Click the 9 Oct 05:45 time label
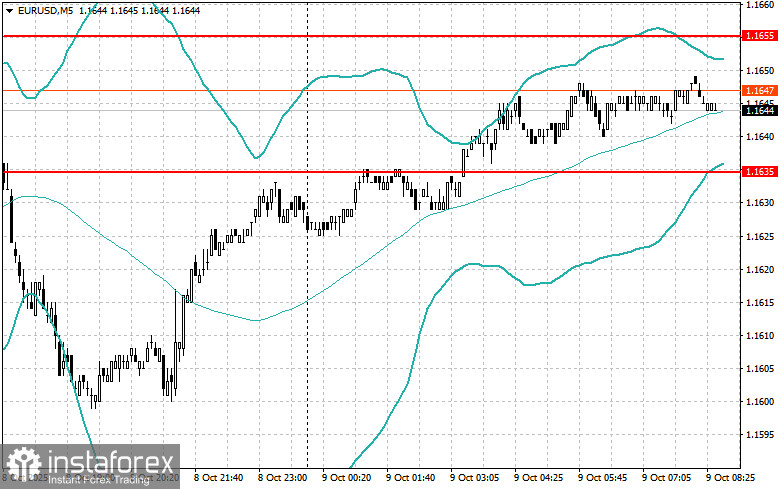Screen dimensions: 781x489 [602, 478]
